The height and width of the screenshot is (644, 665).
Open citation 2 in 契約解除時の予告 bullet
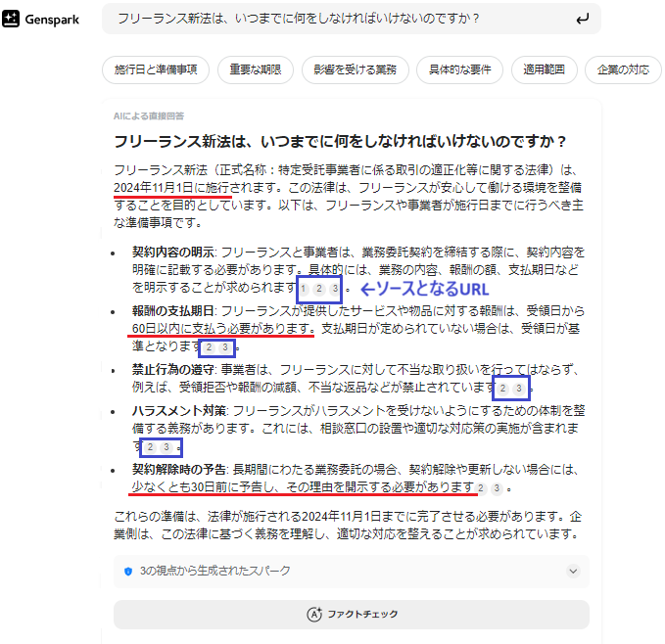[481, 486]
